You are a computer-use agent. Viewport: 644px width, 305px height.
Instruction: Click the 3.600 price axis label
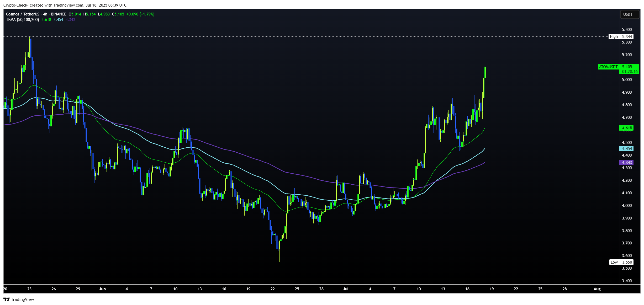point(627,255)
